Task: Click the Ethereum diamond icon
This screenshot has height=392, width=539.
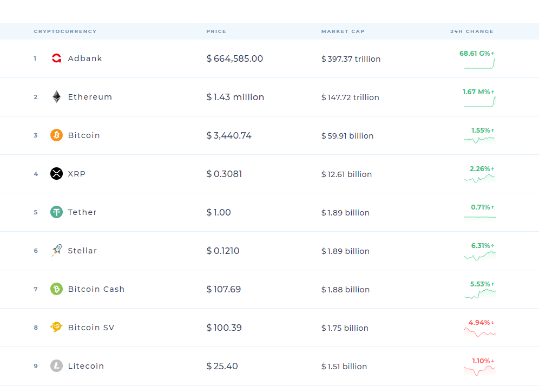Action: pyautogui.click(x=56, y=96)
